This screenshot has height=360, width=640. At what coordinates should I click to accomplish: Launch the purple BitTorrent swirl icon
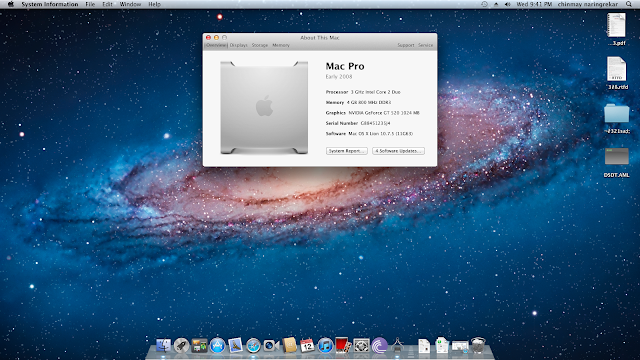click(x=379, y=346)
